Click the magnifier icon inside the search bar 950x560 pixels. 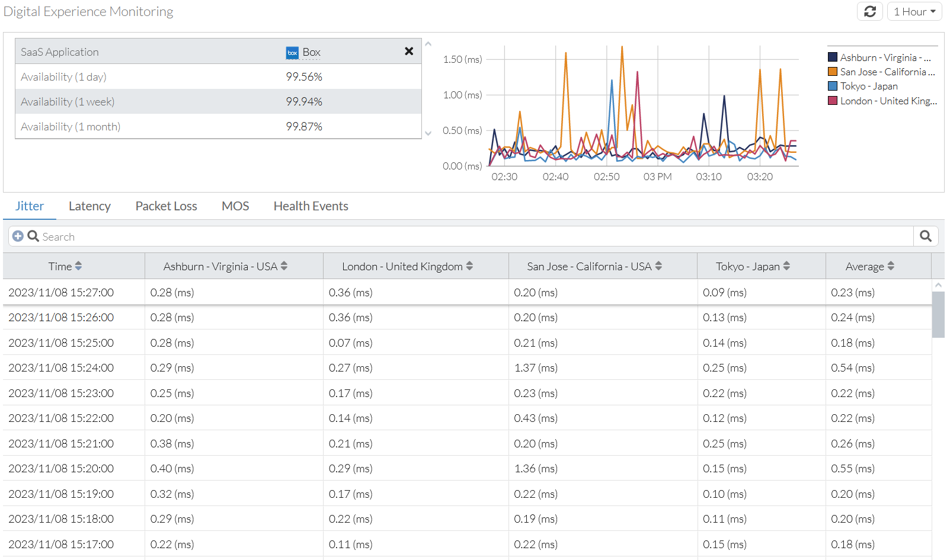pyautogui.click(x=33, y=236)
